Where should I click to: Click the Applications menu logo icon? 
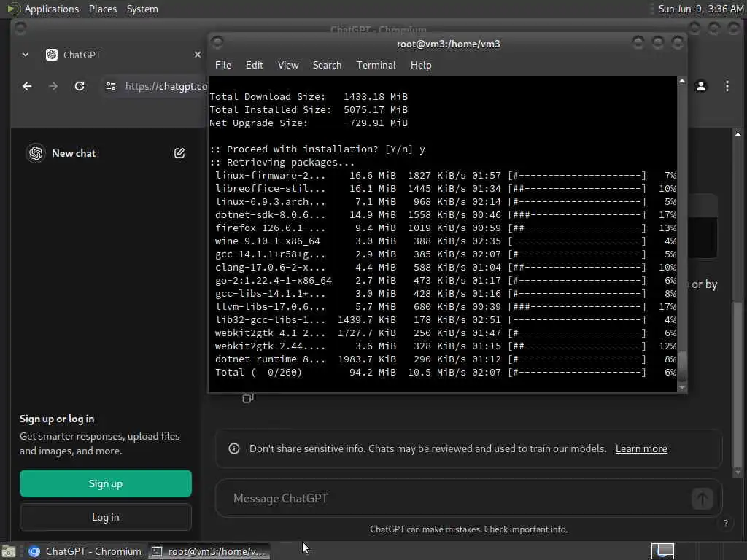click(x=13, y=9)
